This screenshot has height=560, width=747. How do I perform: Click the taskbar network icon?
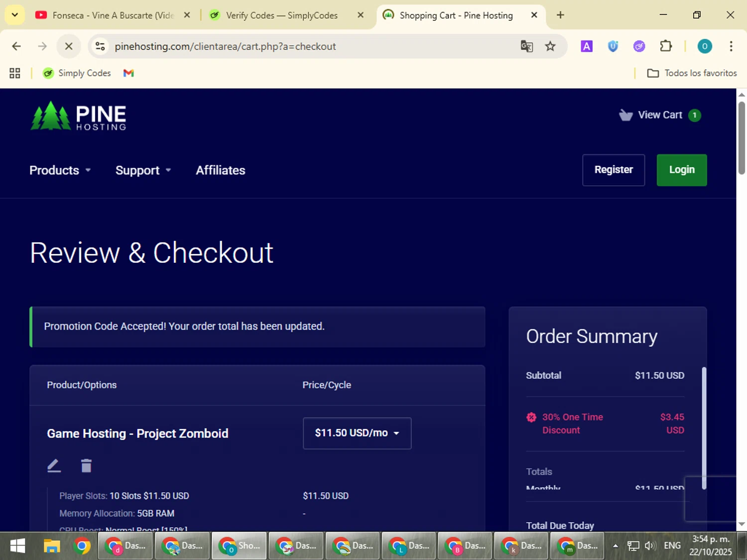click(x=633, y=546)
